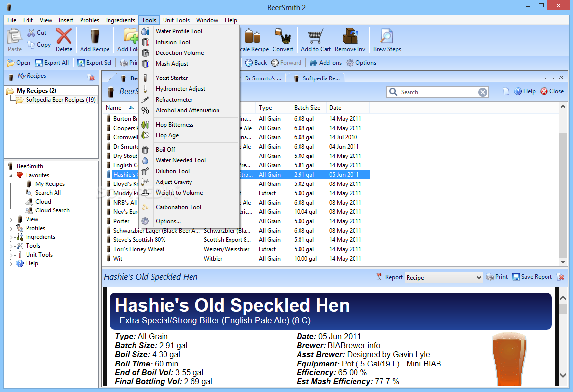Click the Scale Recipe toolbar icon
This screenshot has width=573, height=392.
coord(253,36)
